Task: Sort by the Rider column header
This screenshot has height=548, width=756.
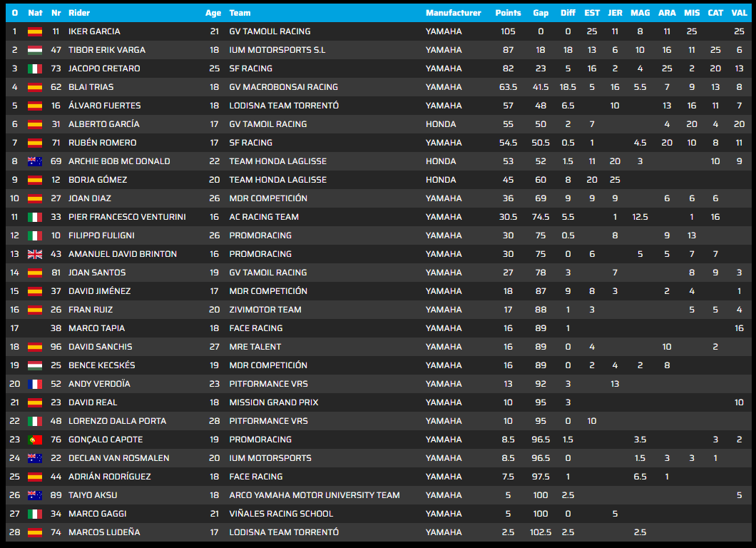Action: coord(79,13)
